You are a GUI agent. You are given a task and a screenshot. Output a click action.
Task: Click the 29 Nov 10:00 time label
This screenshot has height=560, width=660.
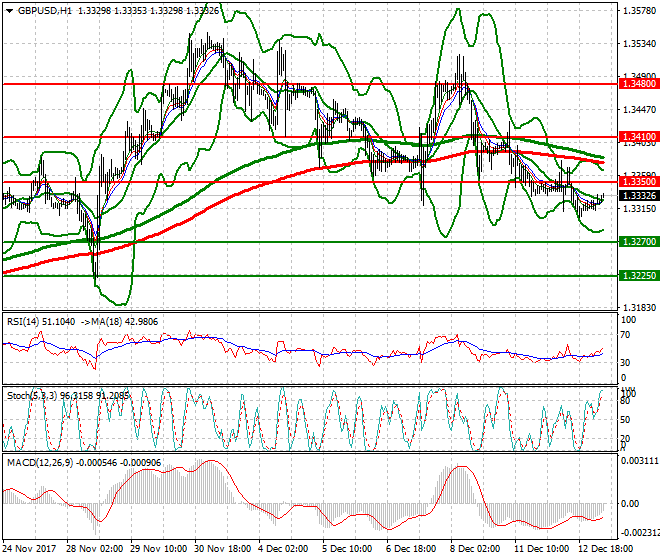pos(159,549)
